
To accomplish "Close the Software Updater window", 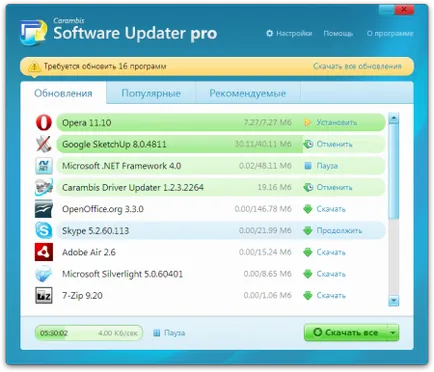I will tap(404, 10).
